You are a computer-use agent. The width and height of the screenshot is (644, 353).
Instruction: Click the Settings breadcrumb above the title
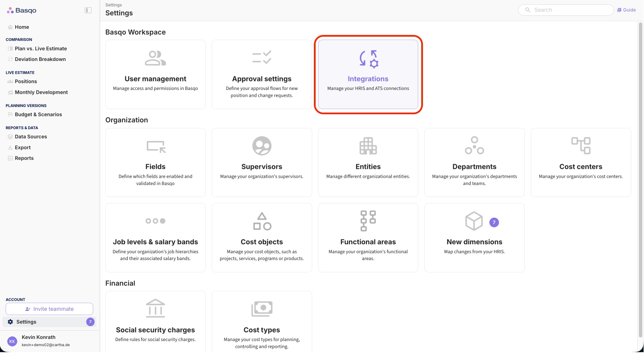tap(114, 5)
